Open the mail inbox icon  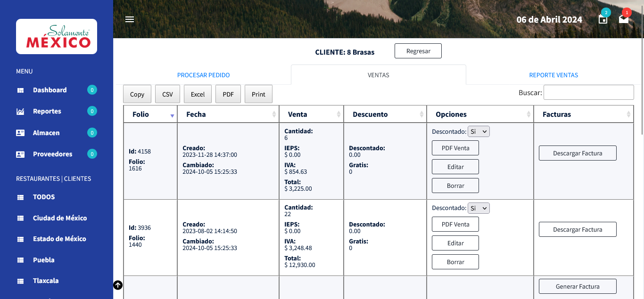624,19
